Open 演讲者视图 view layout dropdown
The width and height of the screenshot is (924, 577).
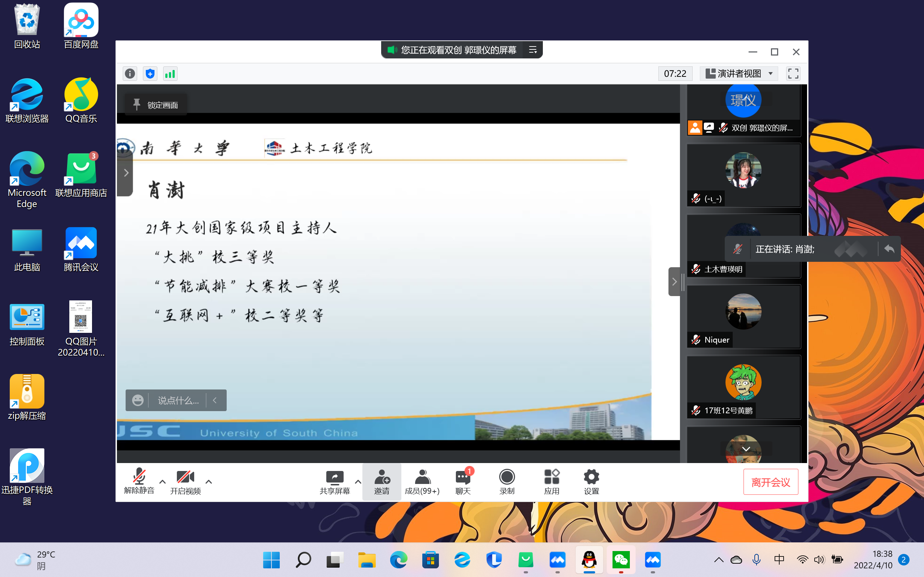coord(739,73)
